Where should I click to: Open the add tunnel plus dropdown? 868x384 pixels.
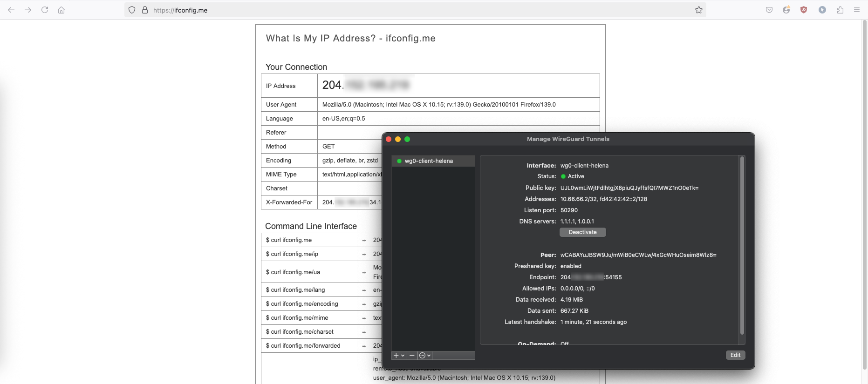click(399, 356)
